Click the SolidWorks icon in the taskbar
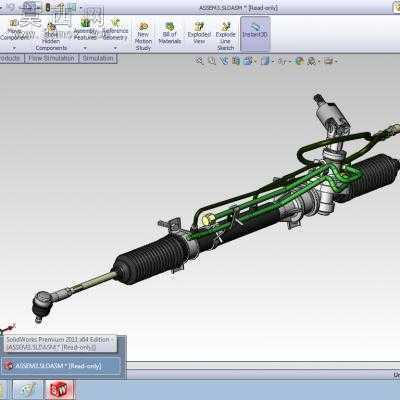The width and height of the screenshot is (400, 400). [59, 390]
